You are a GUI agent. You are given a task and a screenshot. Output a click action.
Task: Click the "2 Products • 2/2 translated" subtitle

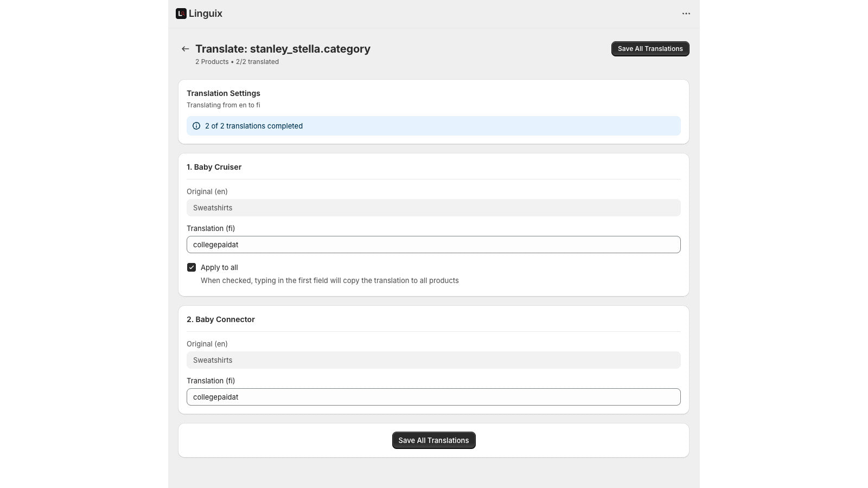(x=237, y=62)
